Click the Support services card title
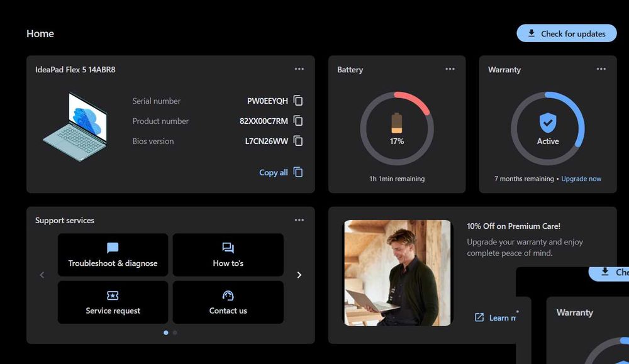This screenshot has width=629, height=364. point(65,221)
